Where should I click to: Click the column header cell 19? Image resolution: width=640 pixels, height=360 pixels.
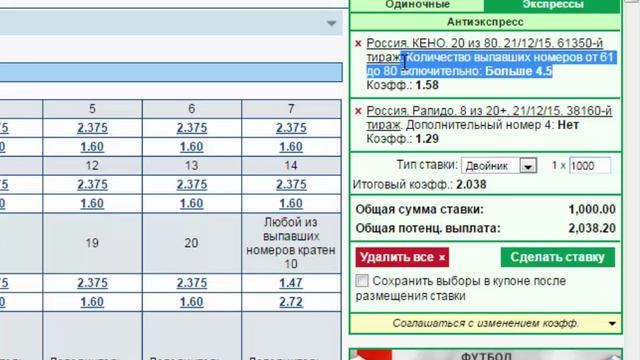pyautogui.click(x=92, y=243)
